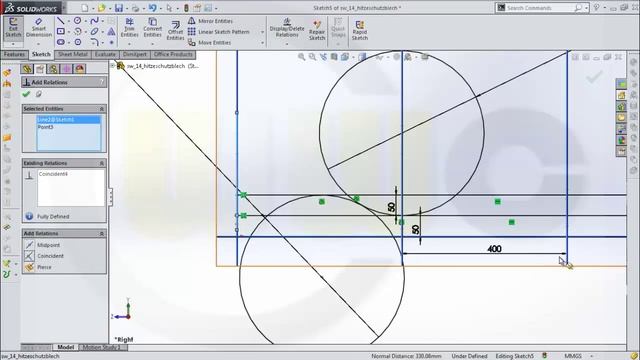Click the Rebuild traffic light icon
Viewport: 640px width, 360px height.
pos(186,8)
